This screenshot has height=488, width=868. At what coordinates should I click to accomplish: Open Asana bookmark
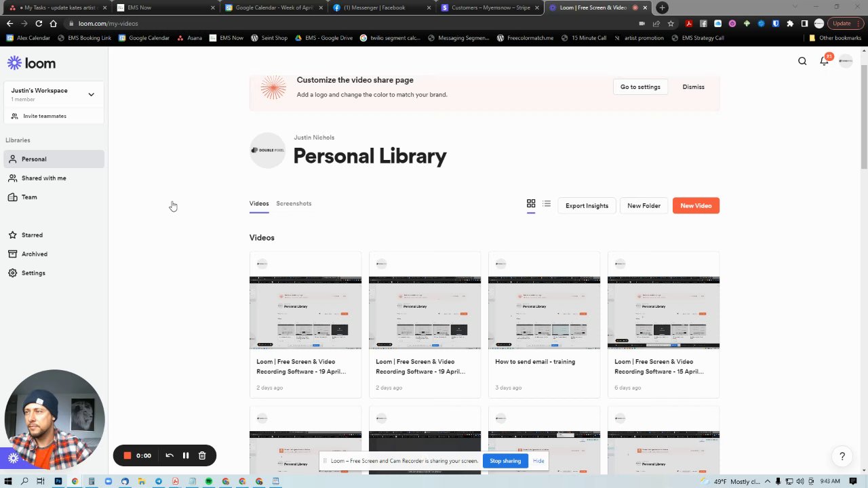189,38
